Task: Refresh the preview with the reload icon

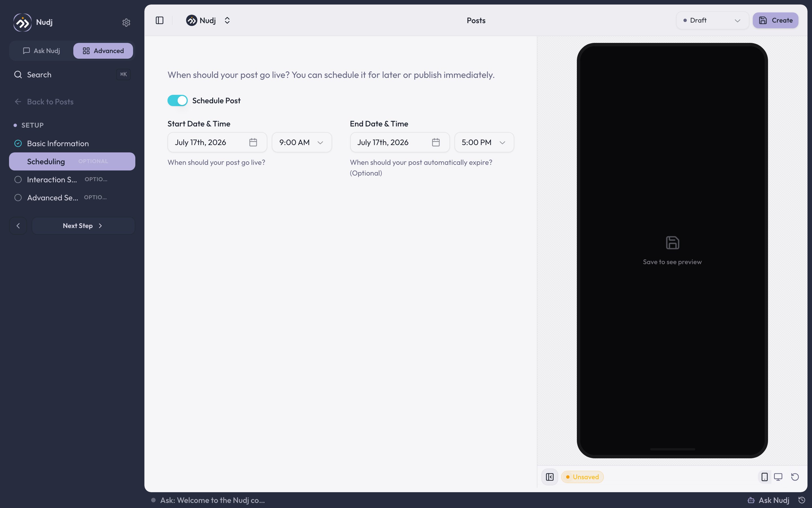Action: tap(795, 477)
